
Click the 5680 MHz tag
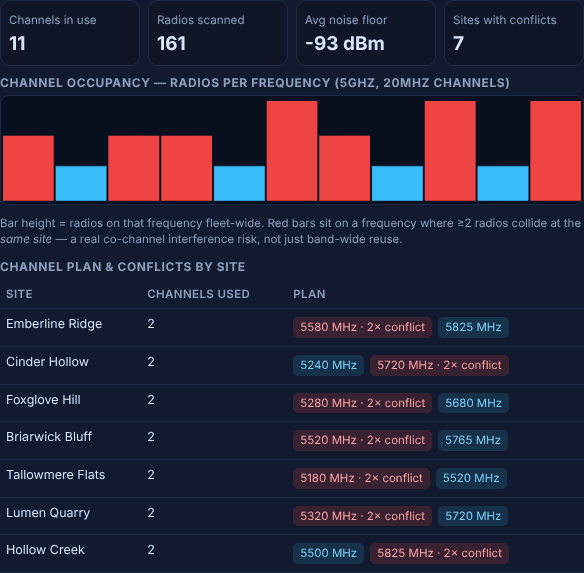tap(473, 403)
